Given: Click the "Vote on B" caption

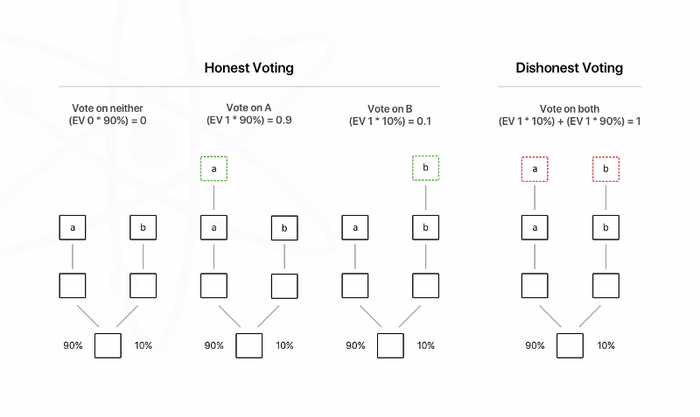Looking at the screenshot, I should [x=392, y=108].
